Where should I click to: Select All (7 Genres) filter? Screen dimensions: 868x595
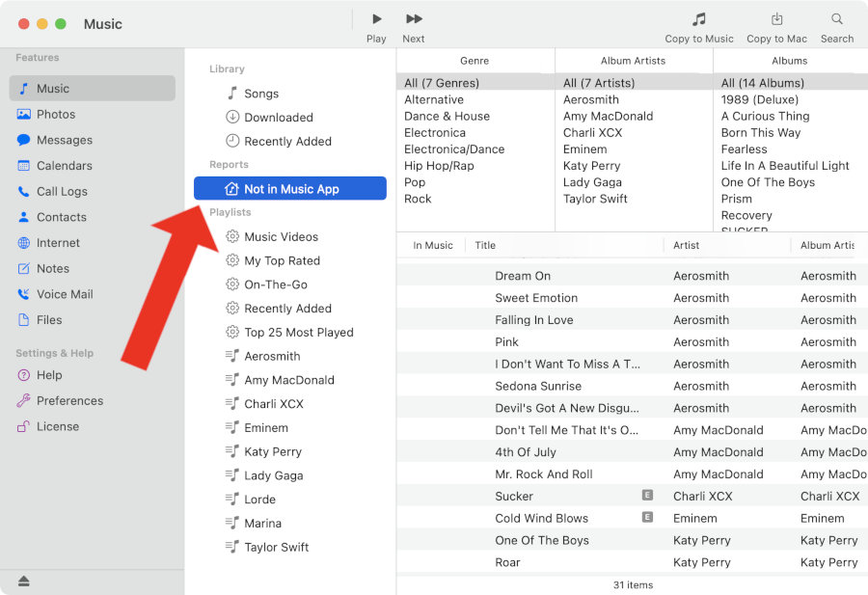pyautogui.click(x=475, y=83)
